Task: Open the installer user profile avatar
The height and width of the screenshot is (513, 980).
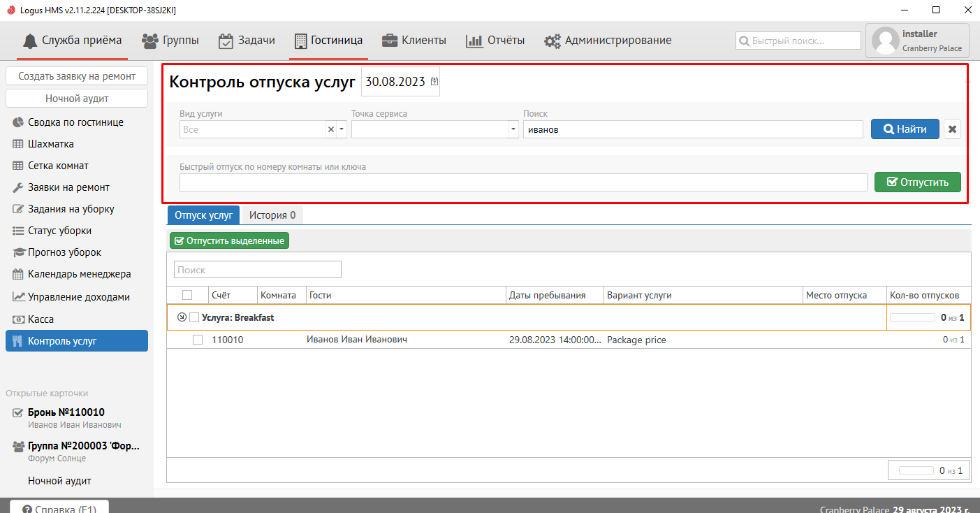Action: click(x=886, y=41)
